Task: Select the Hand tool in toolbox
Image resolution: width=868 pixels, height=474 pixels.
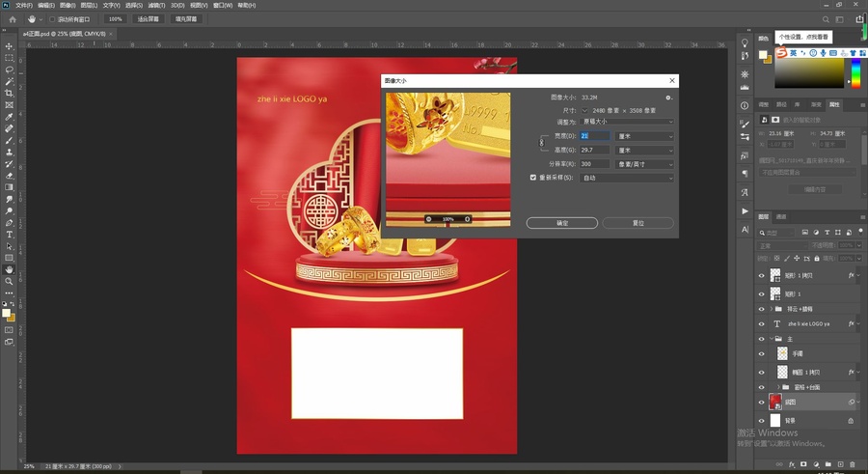Action: pyautogui.click(x=9, y=270)
